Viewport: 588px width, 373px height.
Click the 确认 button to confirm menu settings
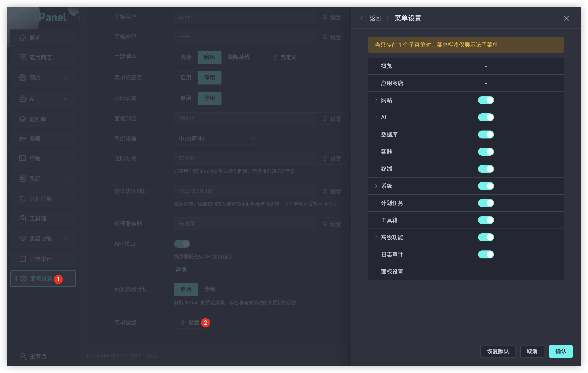point(561,351)
